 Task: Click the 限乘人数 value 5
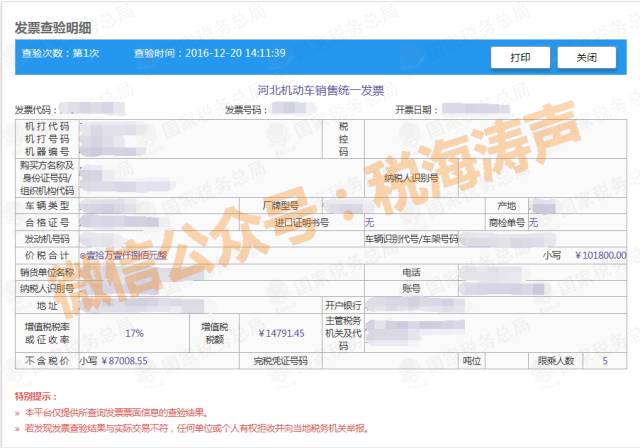pyautogui.click(x=604, y=360)
